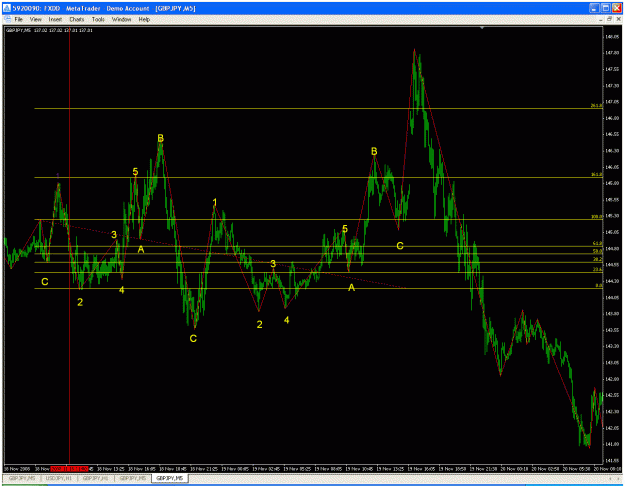The width and height of the screenshot is (625, 486).
Task: Select the 61.8 Fibonacci level label
Action: point(597,243)
